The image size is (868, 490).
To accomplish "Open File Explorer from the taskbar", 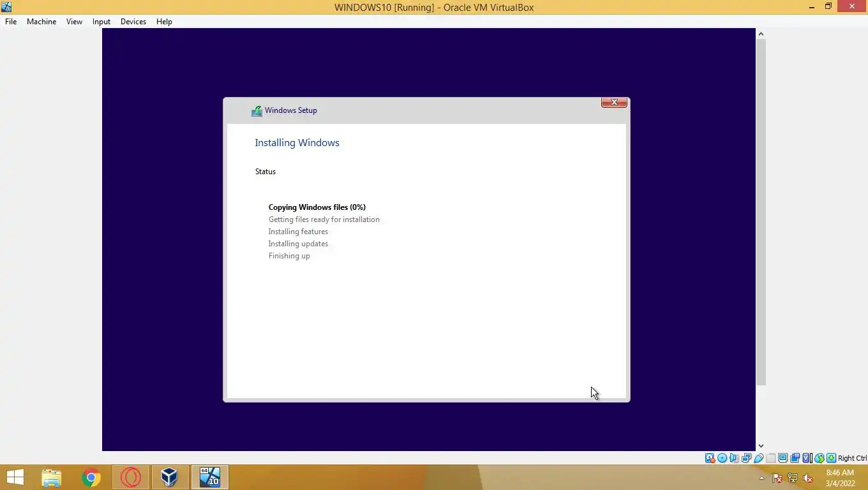I will pyautogui.click(x=52, y=477).
